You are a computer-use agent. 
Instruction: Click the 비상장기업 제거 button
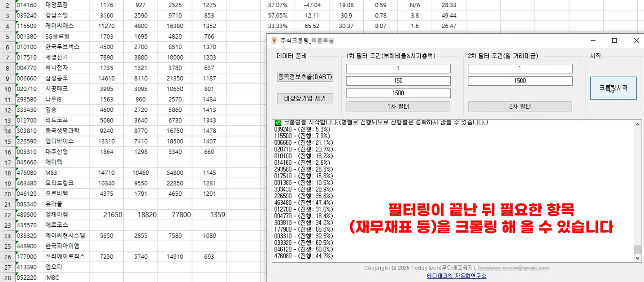[x=305, y=98]
